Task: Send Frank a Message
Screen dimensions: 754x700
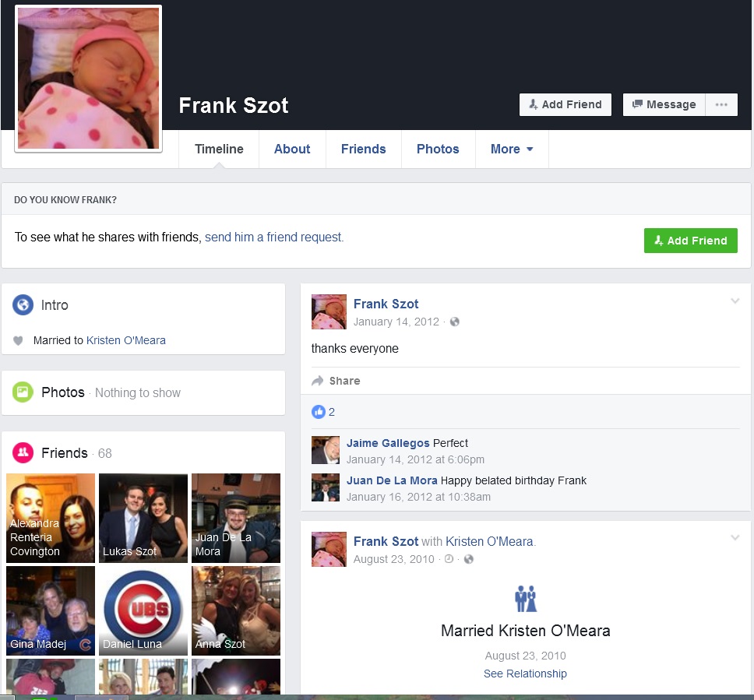Action: pyautogui.click(x=664, y=104)
